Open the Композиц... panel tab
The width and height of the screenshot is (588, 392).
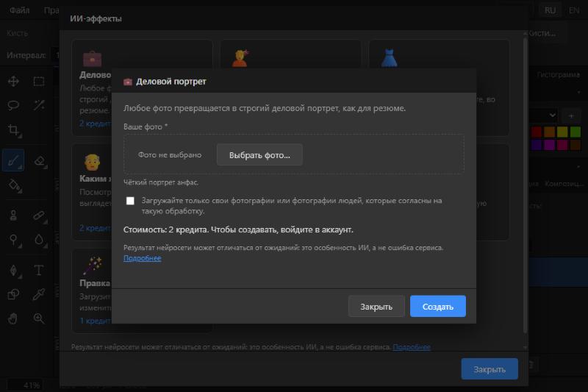(x=564, y=183)
